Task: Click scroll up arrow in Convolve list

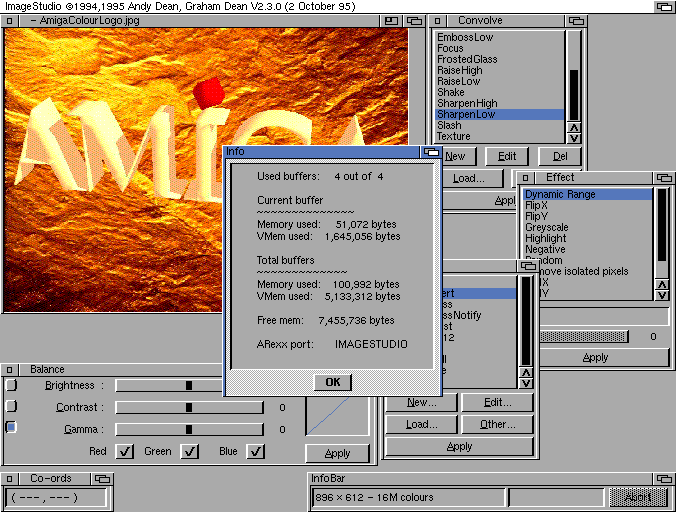Action: coord(574,128)
